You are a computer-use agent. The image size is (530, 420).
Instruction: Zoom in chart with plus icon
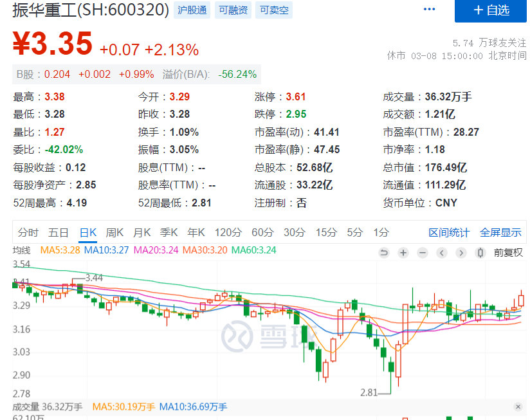(x=403, y=252)
